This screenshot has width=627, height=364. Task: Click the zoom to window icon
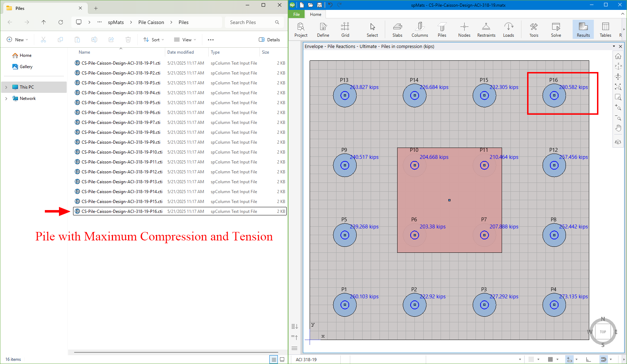618,97
